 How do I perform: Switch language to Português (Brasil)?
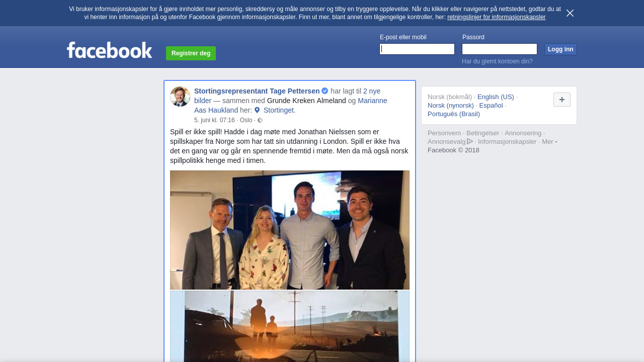pyautogui.click(x=454, y=114)
